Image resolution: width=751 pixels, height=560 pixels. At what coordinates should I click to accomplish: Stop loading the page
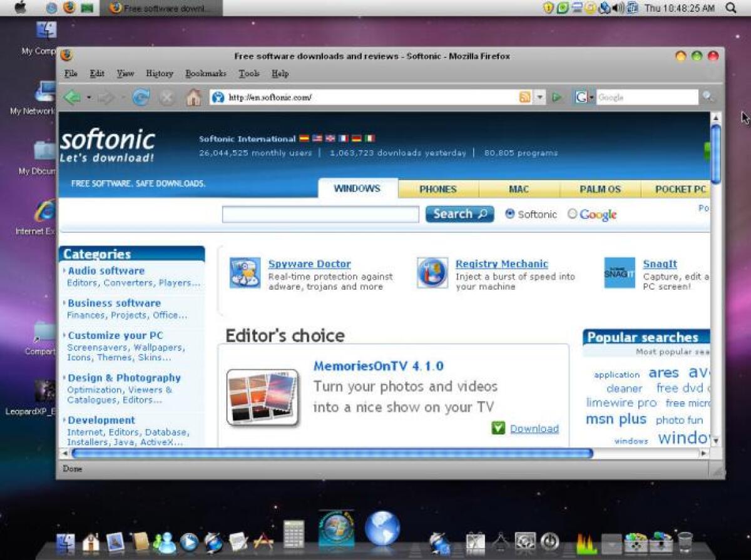(x=167, y=97)
